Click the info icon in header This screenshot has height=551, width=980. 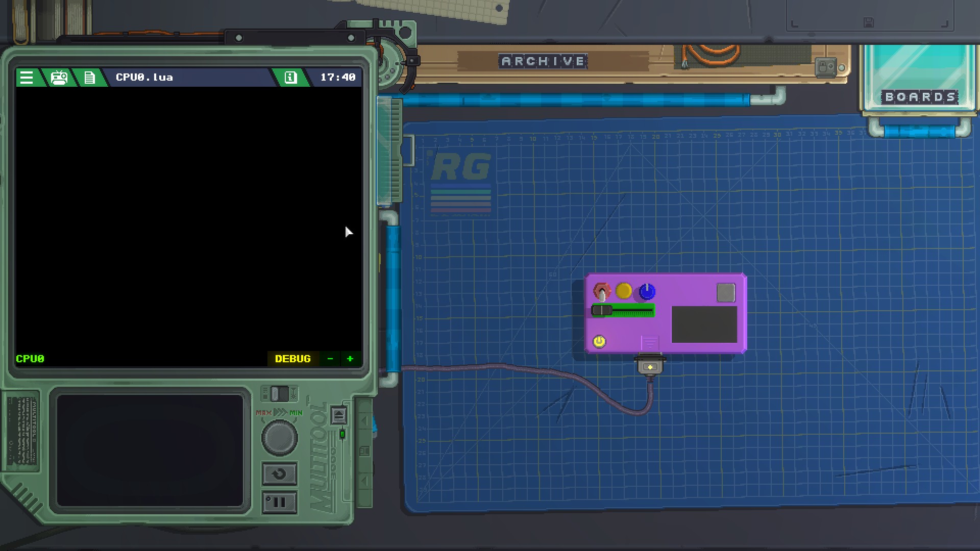pos(290,78)
